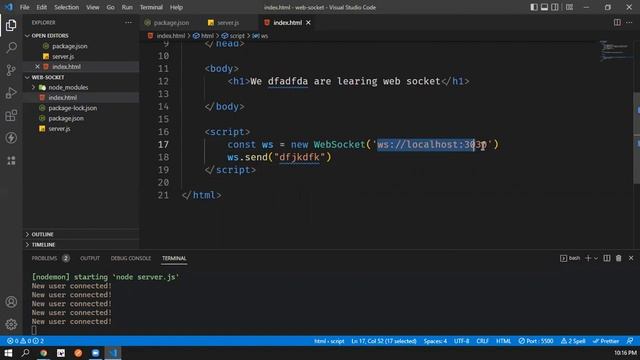Switch to the Debug Console tab
640x360 pixels.
pos(131,258)
